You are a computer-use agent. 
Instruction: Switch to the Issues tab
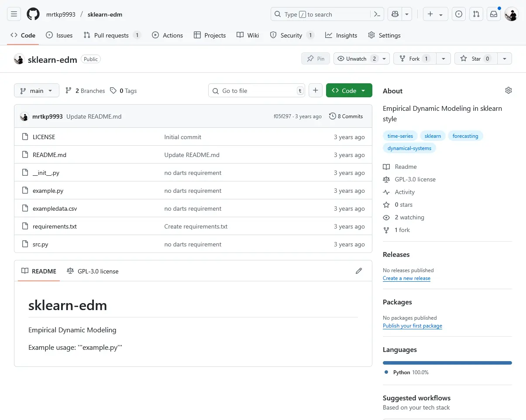59,35
